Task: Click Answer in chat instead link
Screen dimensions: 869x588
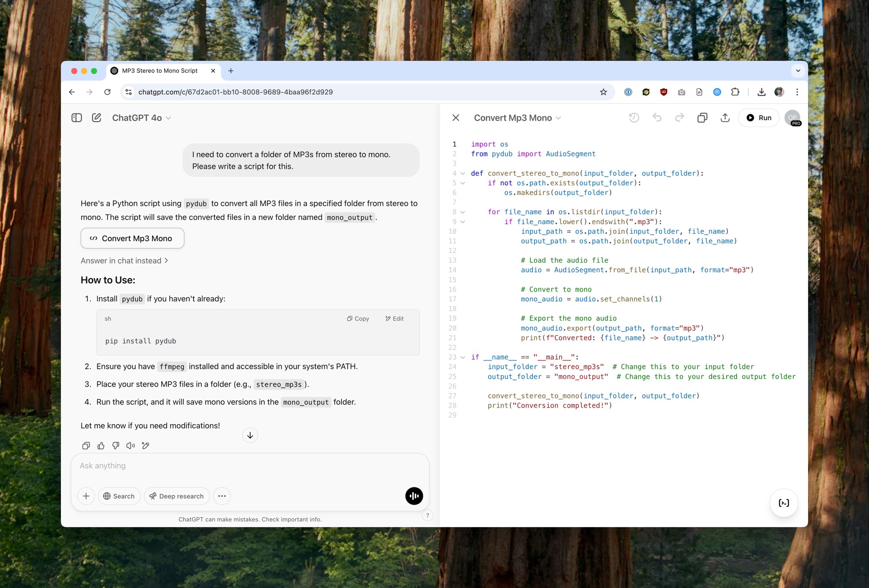Action: pos(125,261)
